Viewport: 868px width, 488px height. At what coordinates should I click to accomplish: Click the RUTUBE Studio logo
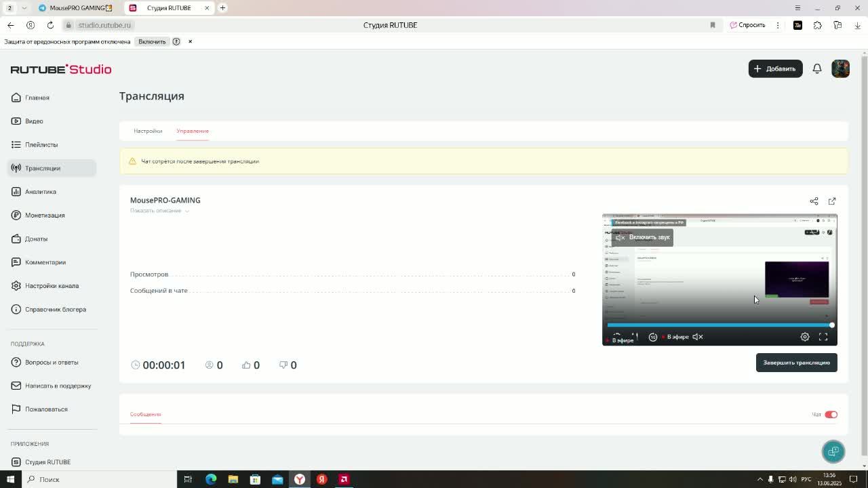tap(61, 69)
